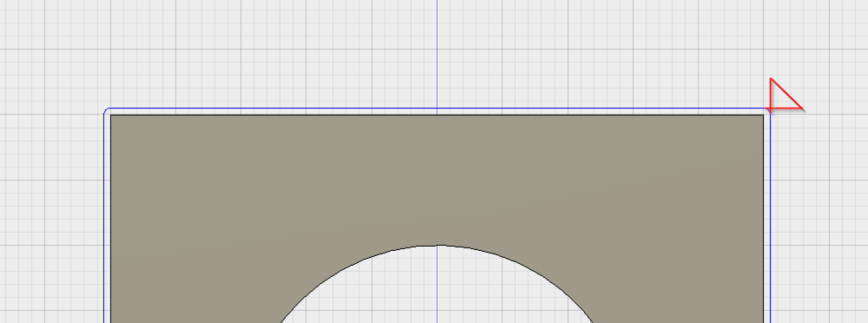The height and width of the screenshot is (323, 868).
Task: Select the blue toolpath outline around part
Action: (437, 109)
